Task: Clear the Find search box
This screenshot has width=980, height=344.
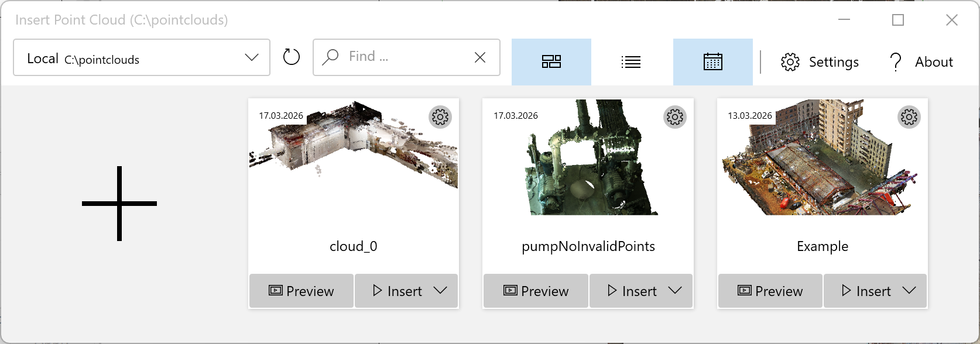Action: 480,57
